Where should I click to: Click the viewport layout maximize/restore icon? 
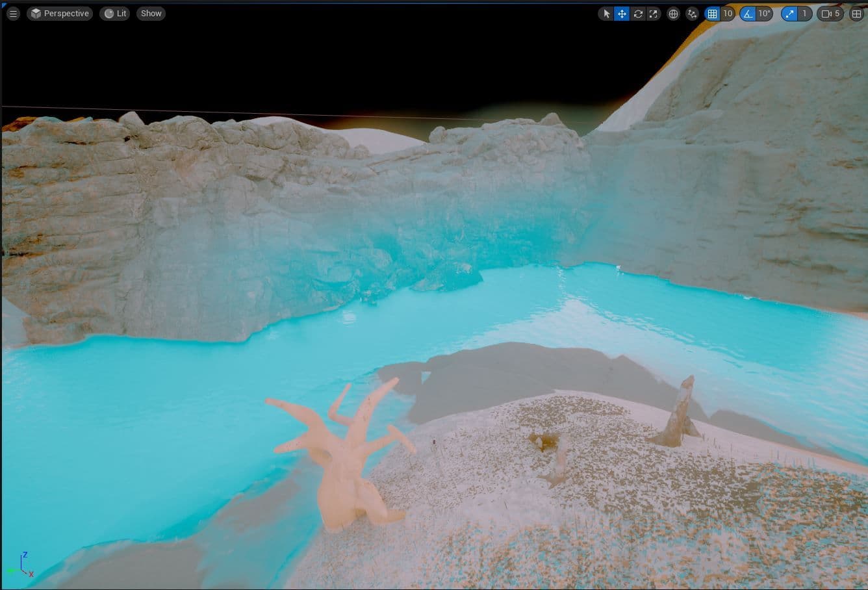pyautogui.click(x=856, y=14)
